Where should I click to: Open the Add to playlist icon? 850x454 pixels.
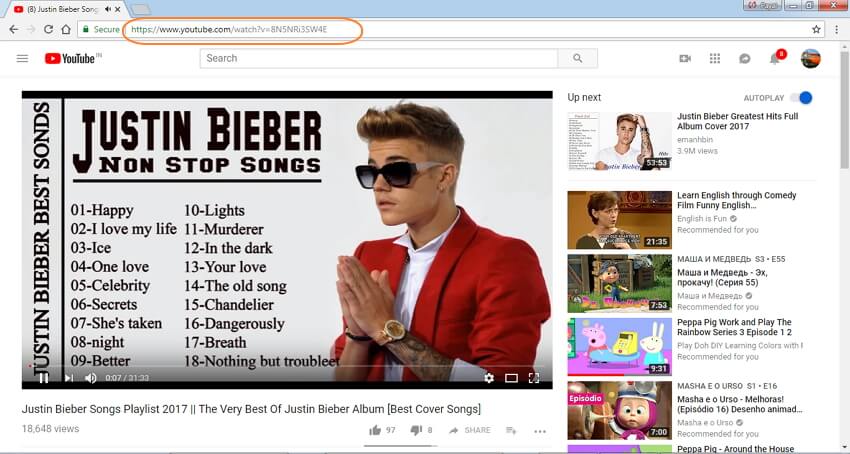pos(511,430)
